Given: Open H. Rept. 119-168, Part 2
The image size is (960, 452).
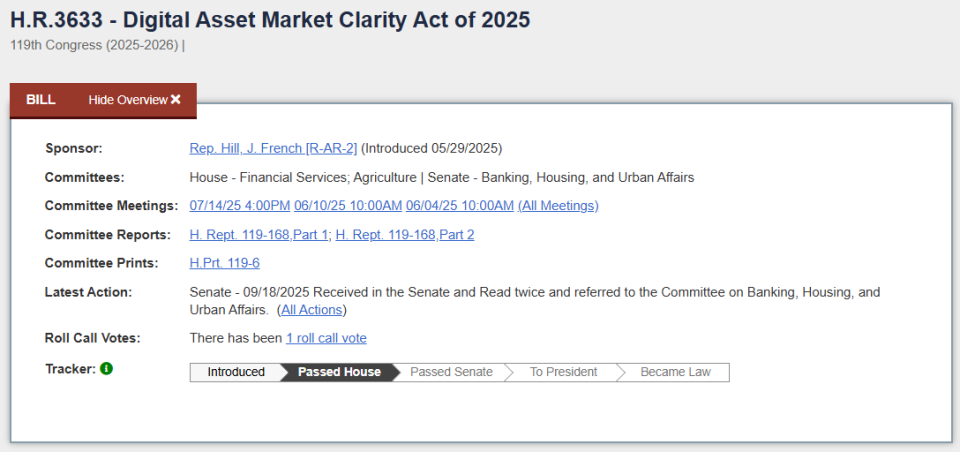Looking at the screenshot, I should (405, 235).
